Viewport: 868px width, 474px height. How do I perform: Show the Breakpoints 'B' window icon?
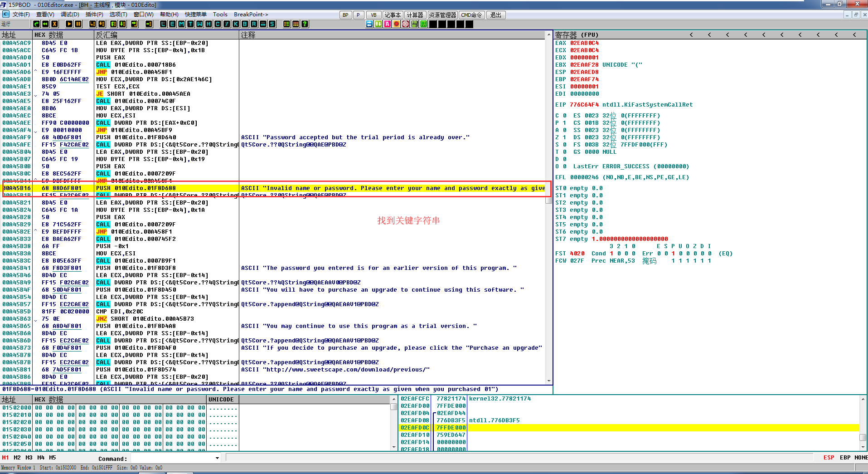pos(245,24)
